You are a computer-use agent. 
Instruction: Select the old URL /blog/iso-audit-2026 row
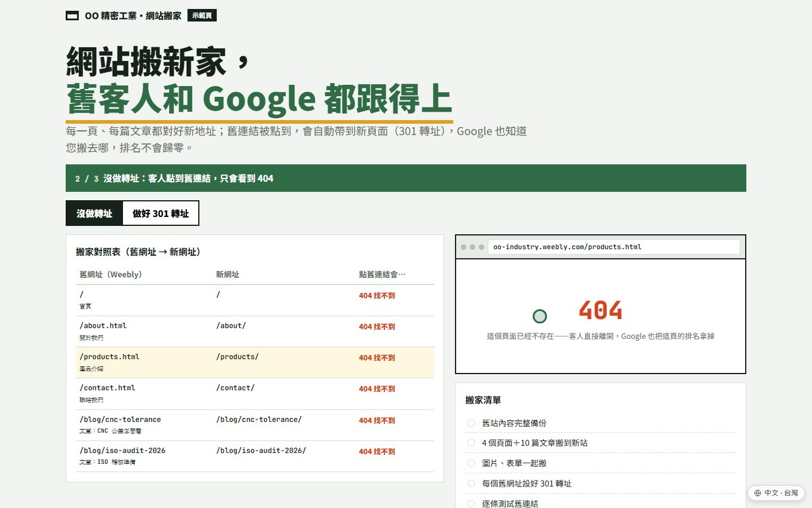[x=255, y=457]
